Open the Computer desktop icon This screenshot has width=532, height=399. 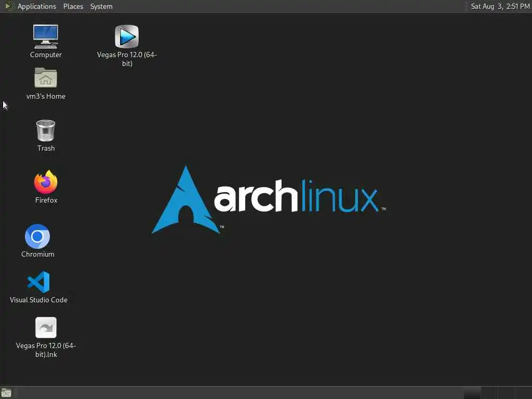click(46, 37)
